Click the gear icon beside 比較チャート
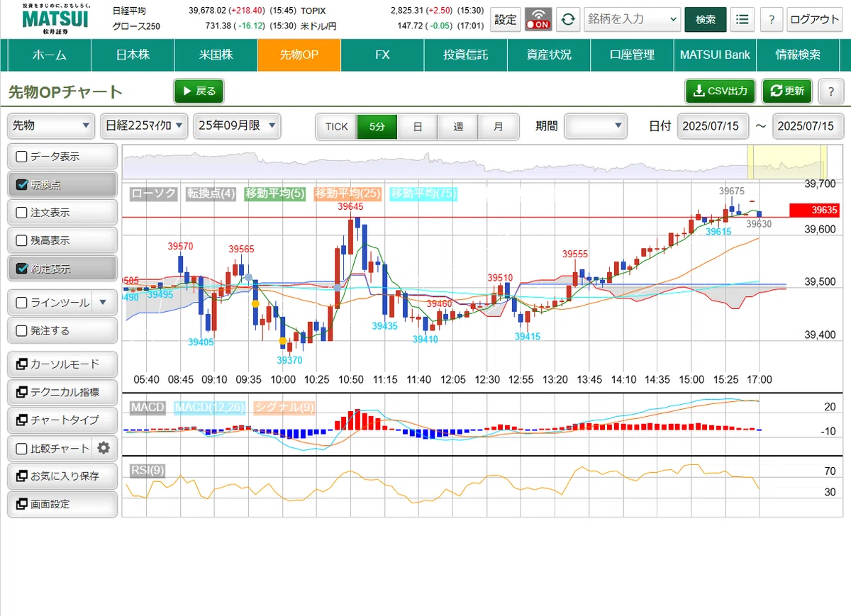 (x=104, y=448)
